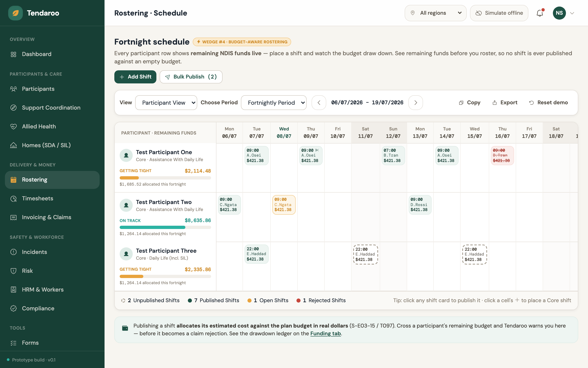The height and width of the screenshot is (368, 588).
Task: Click the Add Shift button
Action: click(x=135, y=77)
